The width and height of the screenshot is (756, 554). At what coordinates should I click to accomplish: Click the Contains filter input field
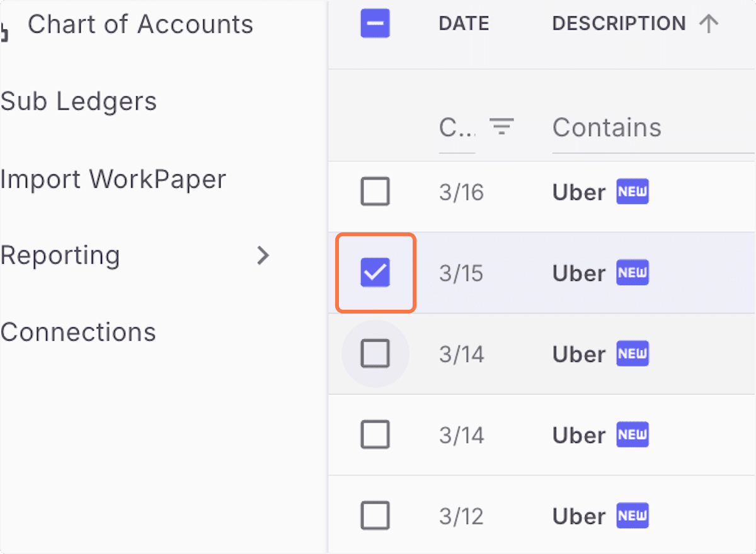607,127
